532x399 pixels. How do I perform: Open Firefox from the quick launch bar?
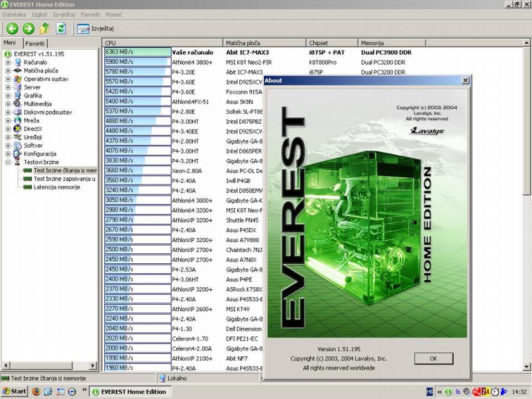pyautogui.click(x=36, y=392)
